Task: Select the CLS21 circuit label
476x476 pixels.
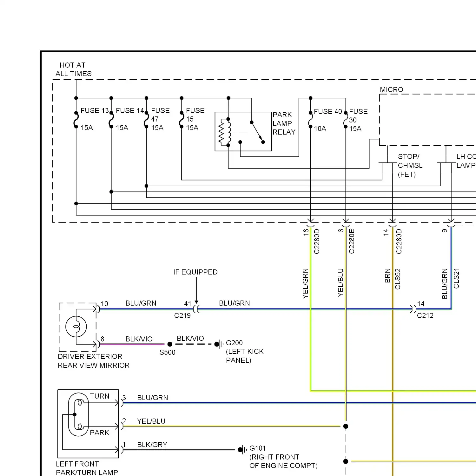Action: [x=456, y=278]
